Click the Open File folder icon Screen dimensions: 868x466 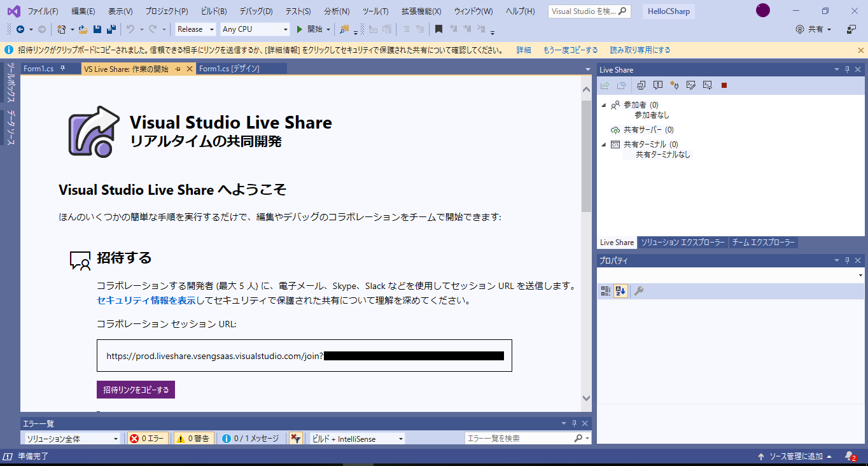(x=83, y=29)
